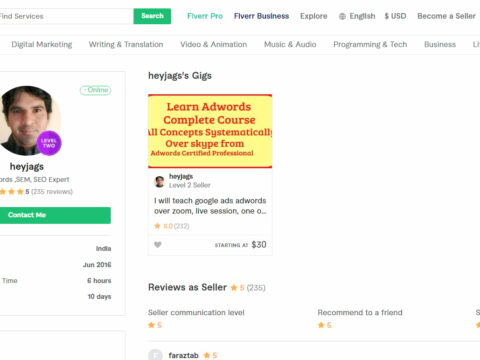Click Seller communication level star
This screenshot has height=360, width=480.
pyautogui.click(x=152, y=325)
